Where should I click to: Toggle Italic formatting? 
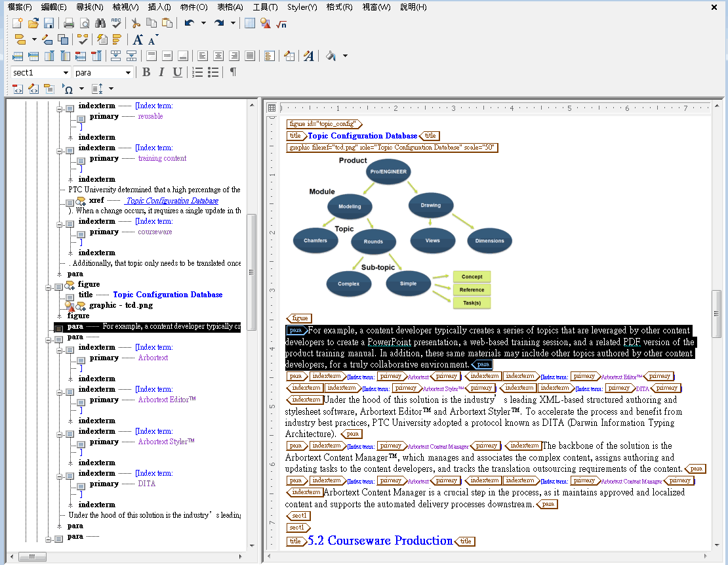[x=161, y=72]
